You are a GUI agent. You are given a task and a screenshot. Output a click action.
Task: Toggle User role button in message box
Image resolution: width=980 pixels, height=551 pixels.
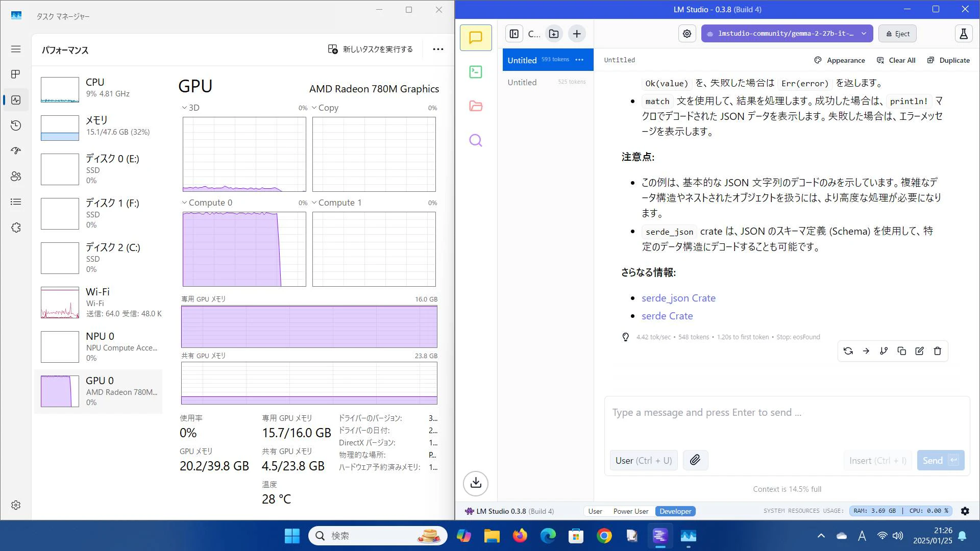[644, 460]
